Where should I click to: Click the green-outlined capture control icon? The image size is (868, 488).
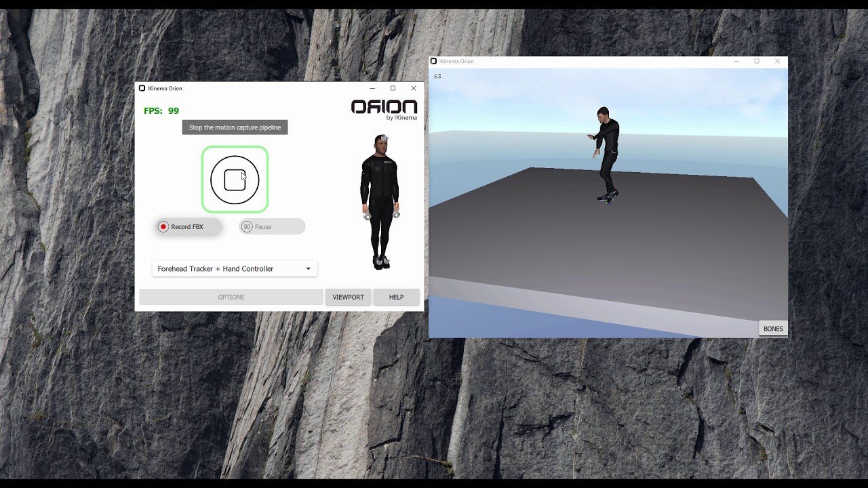(x=235, y=178)
